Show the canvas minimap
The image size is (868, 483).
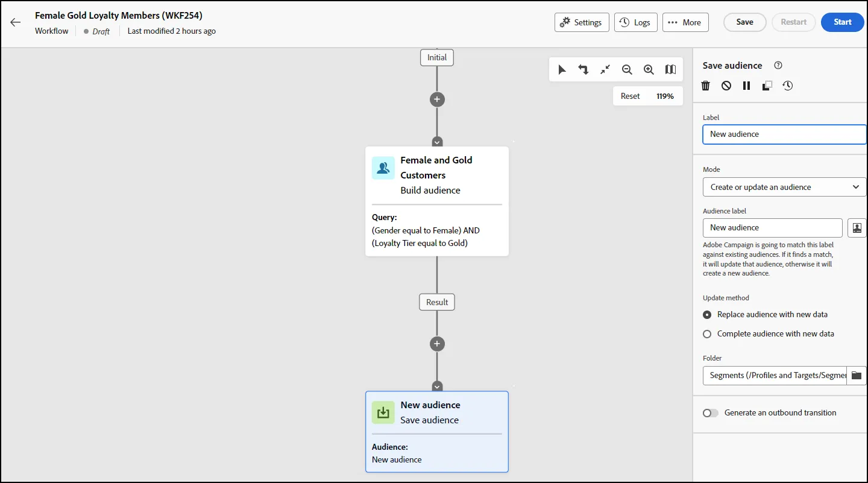pyautogui.click(x=670, y=70)
